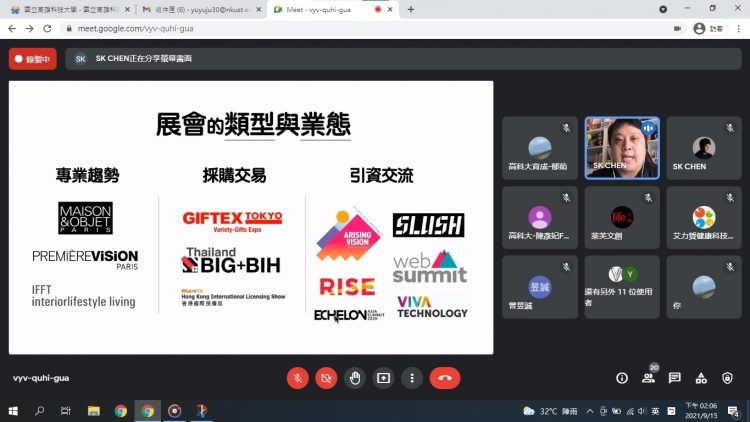
Task: Open a new browser tab
Action: [411, 9]
